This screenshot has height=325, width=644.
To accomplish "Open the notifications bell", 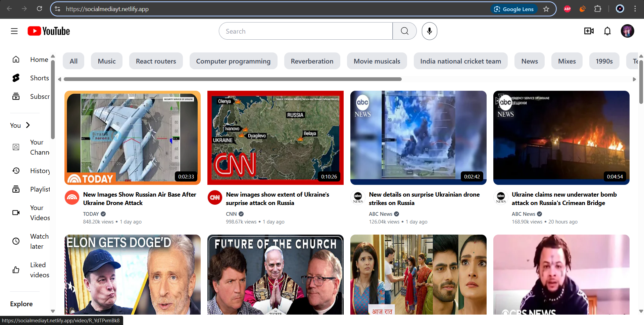I will tap(607, 31).
